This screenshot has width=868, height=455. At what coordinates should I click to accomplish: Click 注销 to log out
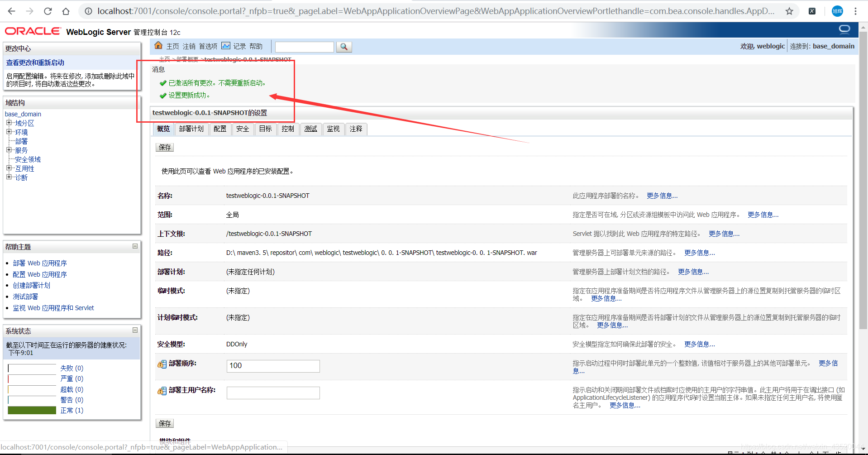point(189,46)
